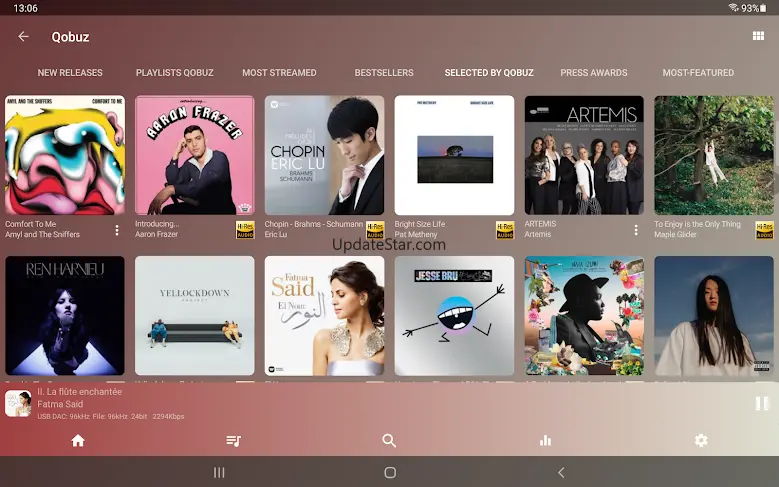Click 'USB DAC: 96kHz' playback info text

tap(63, 416)
